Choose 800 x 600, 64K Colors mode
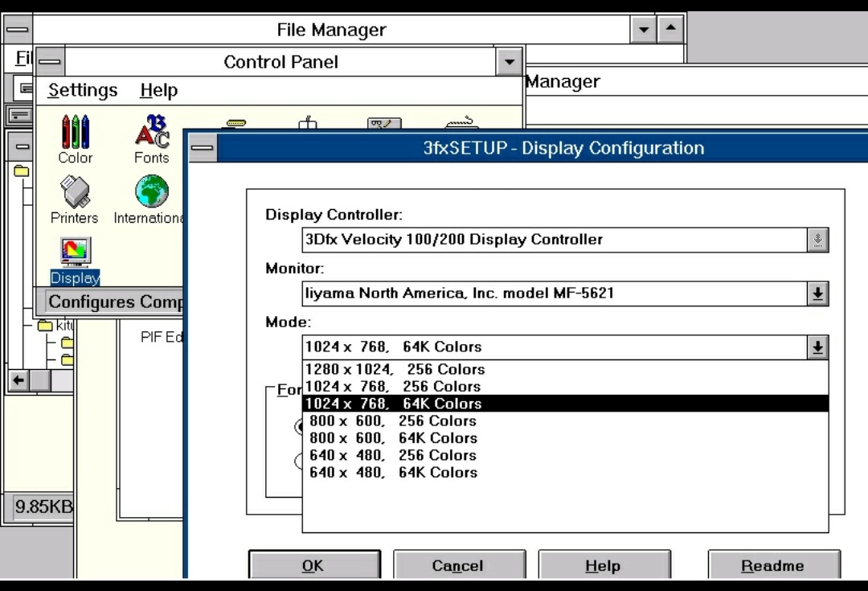 (x=565, y=438)
